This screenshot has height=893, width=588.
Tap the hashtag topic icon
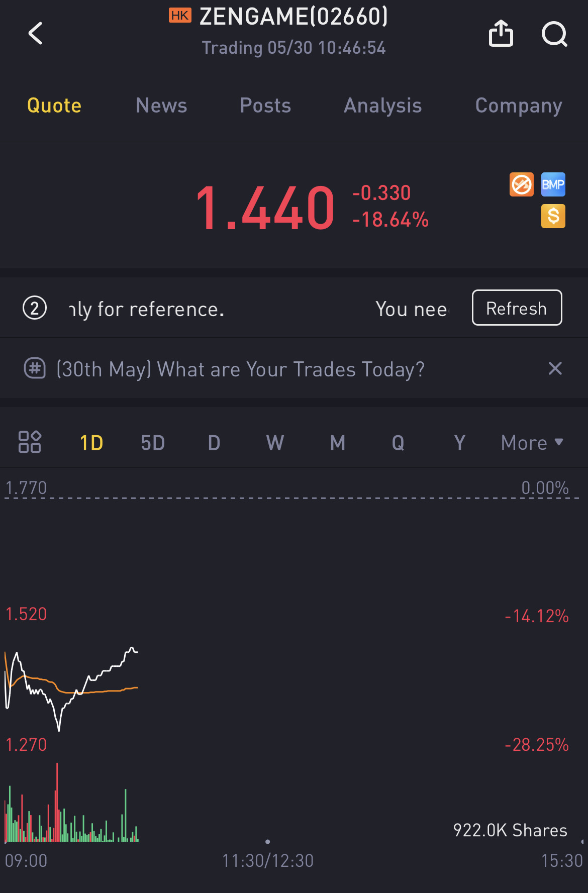coord(35,368)
